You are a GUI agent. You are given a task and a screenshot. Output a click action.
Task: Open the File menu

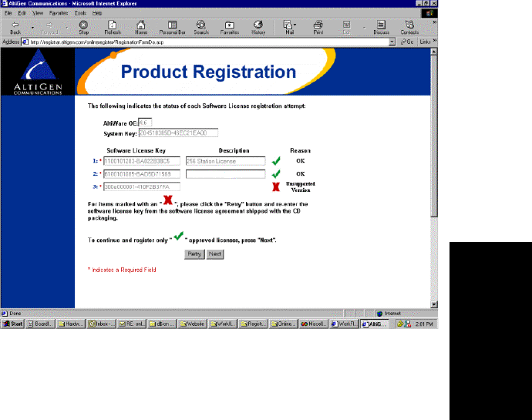coord(8,13)
